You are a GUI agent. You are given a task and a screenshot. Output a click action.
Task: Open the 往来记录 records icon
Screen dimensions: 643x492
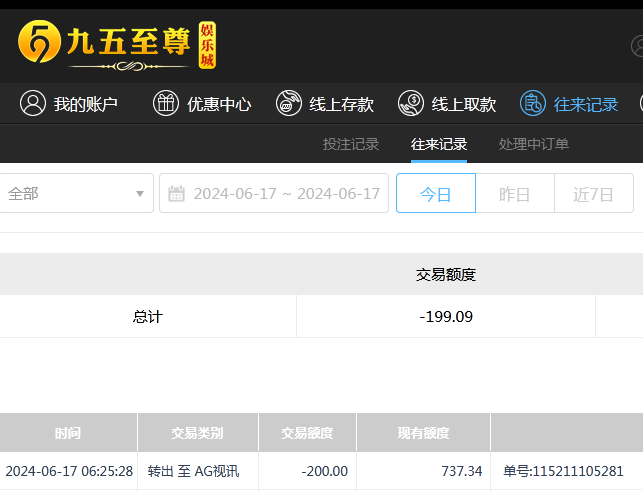tap(533, 103)
